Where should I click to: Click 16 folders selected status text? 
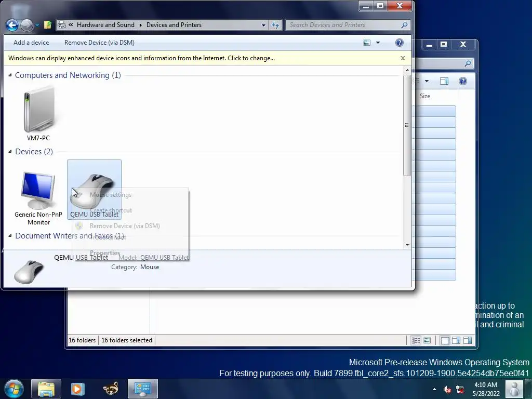127,340
